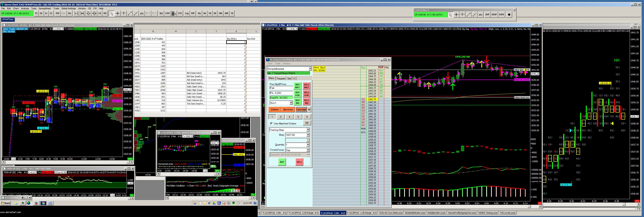Click the FS toolbar button
This screenshot has height=217, width=644.
[x=36, y=13]
